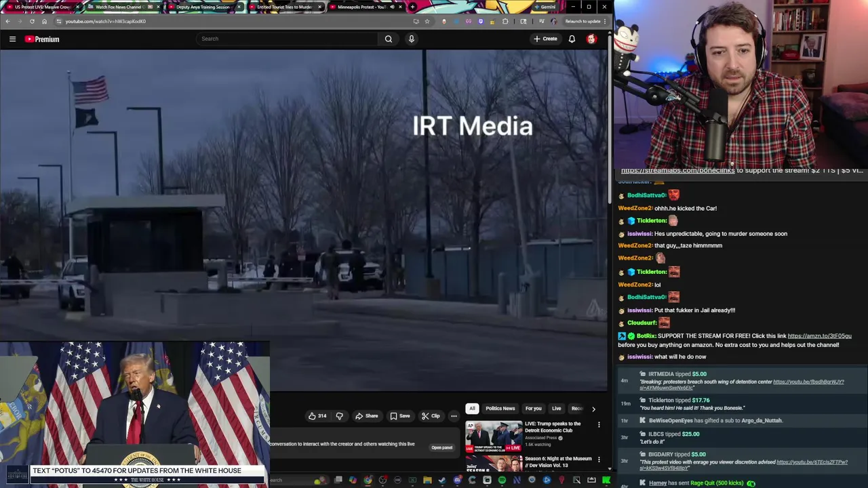This screenshot has width=868, height=488.
Task: Select the Live filter chip
Action: 556,409
